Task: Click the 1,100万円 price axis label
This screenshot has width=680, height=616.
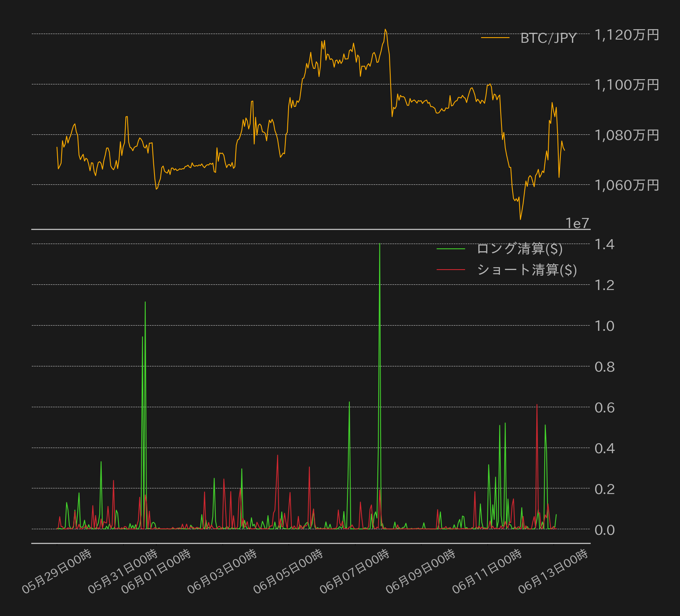Action: (627, 85)
